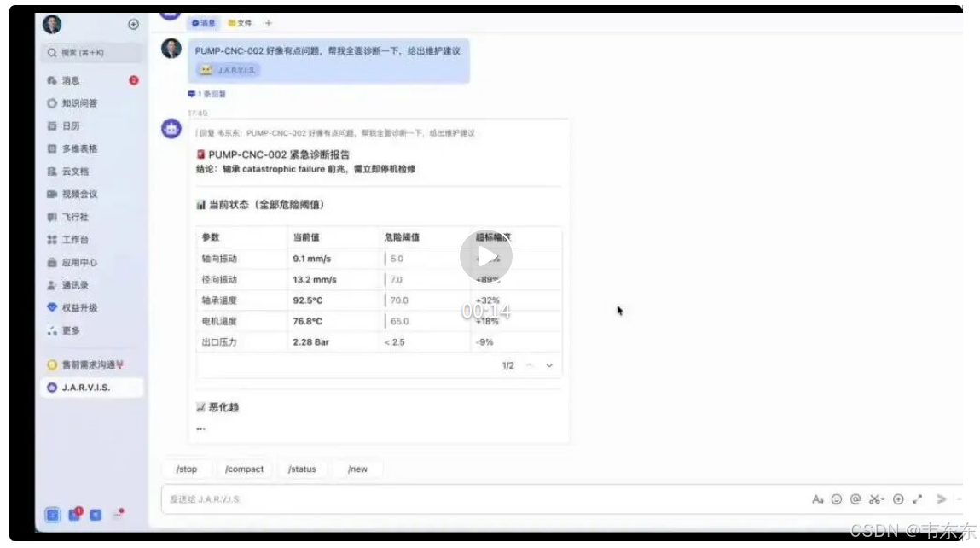Click third blue icon at sidebar bottom

(x=96, y=515)
